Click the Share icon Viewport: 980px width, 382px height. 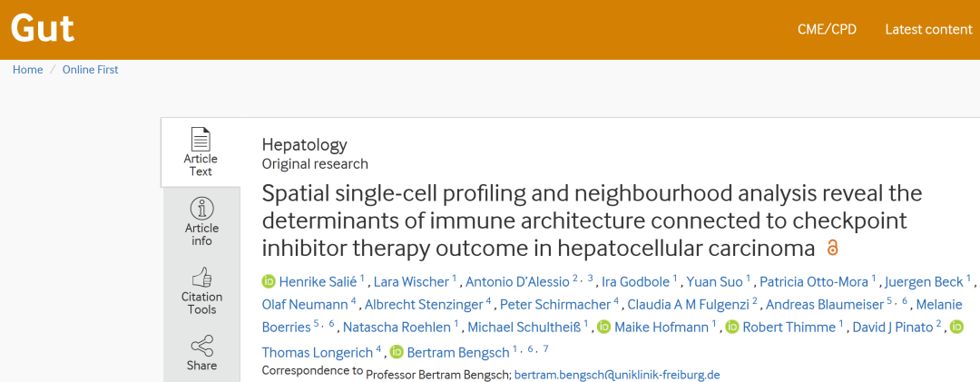pos(201,346)
